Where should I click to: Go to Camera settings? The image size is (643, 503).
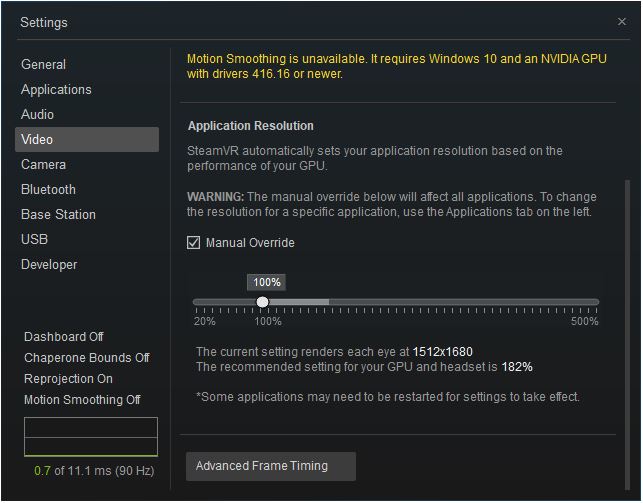[43, 164]
